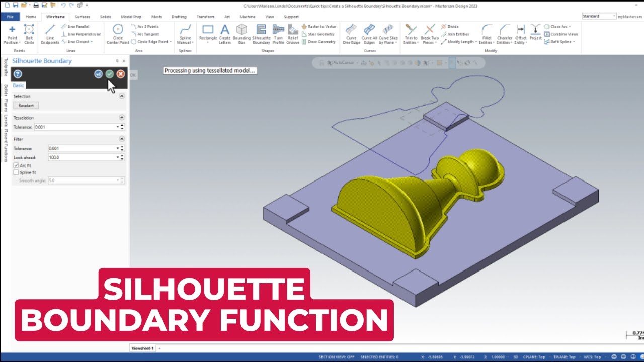644x362 pixels.
Task: Pick the Line Parallel command
Action: coord(75,26)
